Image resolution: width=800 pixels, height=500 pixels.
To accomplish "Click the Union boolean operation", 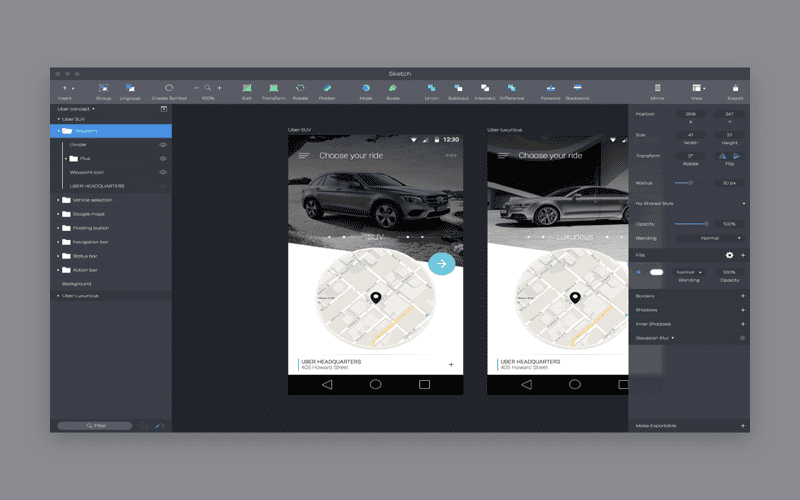I will click(431, 90).
